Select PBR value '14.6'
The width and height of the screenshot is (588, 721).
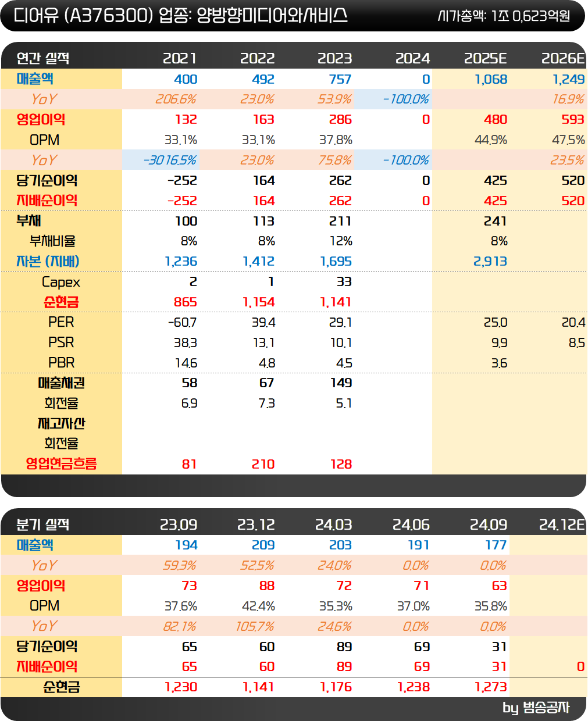(x=186, y=363)
